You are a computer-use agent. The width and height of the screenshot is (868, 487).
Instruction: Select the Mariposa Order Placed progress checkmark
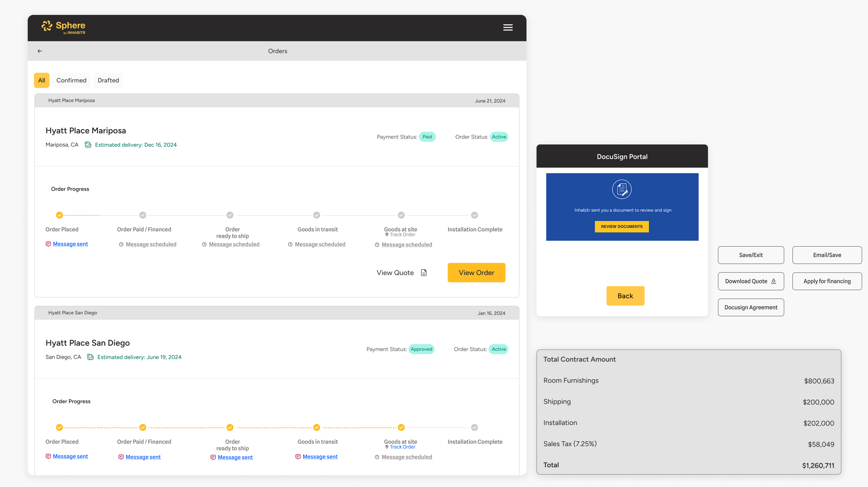click(x=60, y=215)
